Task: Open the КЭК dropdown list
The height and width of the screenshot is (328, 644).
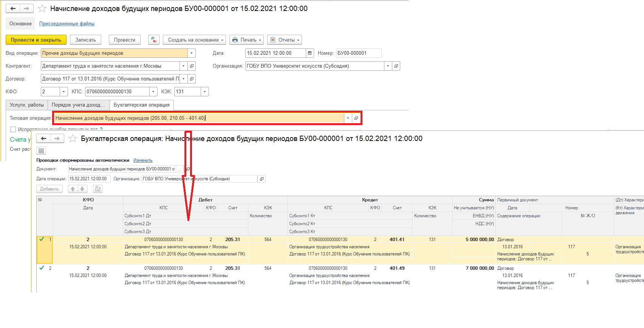Action: [204, 92]
